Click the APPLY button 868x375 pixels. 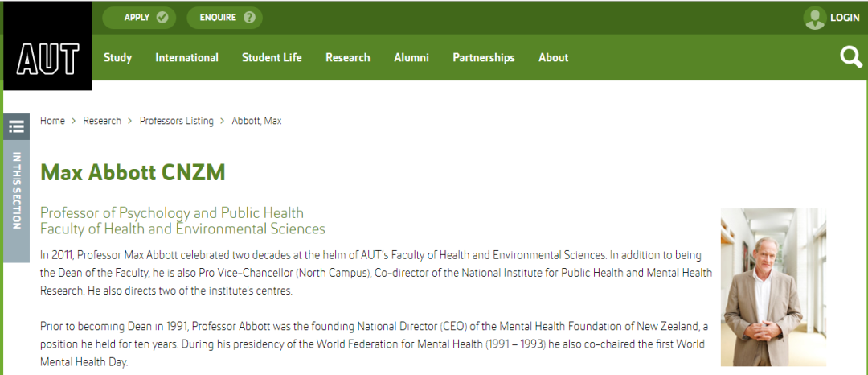pyautogui.click(x=139, y=18)
